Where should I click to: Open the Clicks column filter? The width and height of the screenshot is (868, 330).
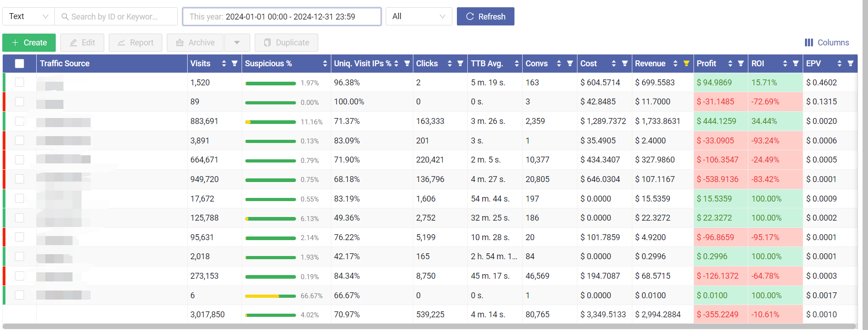click(x=460, y=64)
